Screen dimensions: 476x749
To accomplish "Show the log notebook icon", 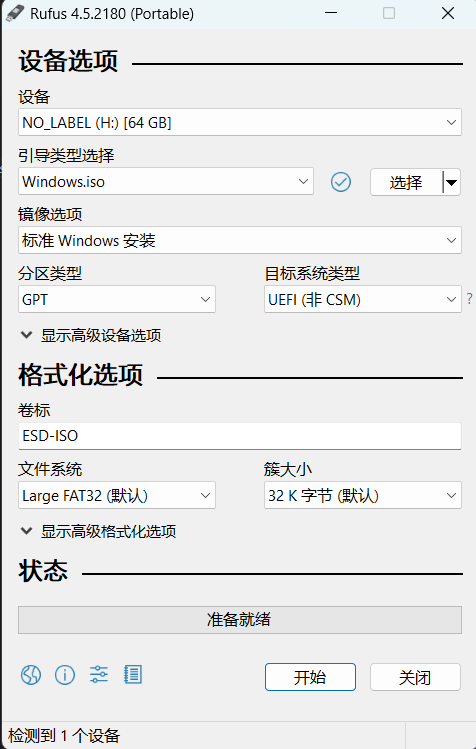I will coord(133,674).
